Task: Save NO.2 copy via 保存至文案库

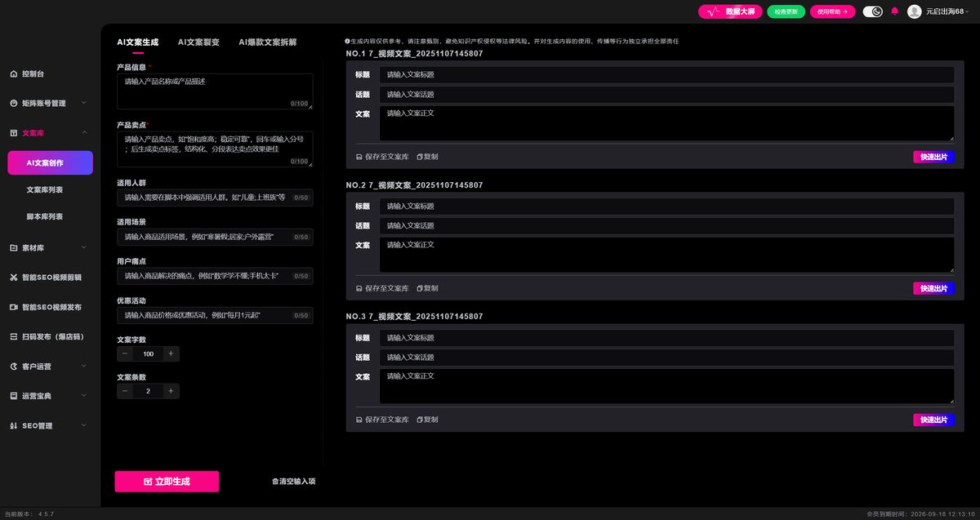Action: coord(382,288)
